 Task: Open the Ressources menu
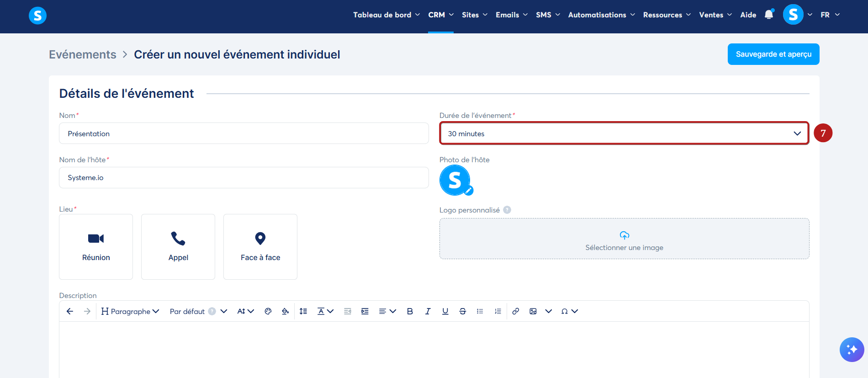pos(667,15)
